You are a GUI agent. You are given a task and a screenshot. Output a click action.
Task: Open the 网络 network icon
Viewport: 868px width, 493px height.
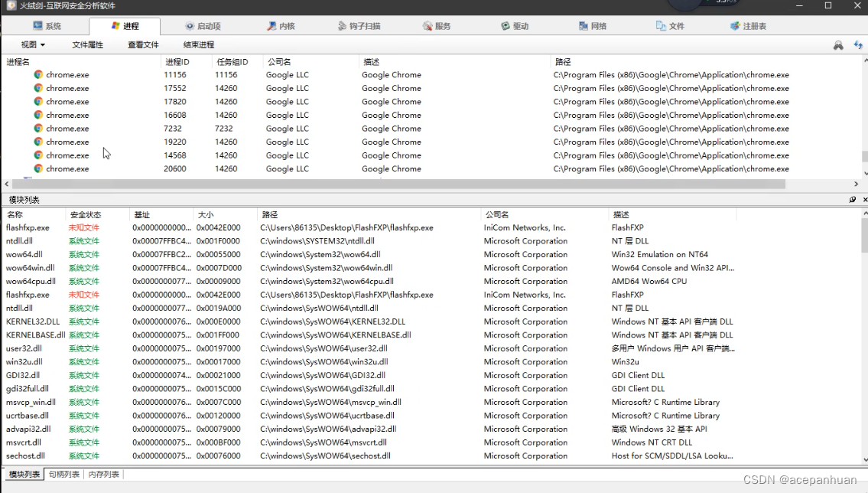584,26
